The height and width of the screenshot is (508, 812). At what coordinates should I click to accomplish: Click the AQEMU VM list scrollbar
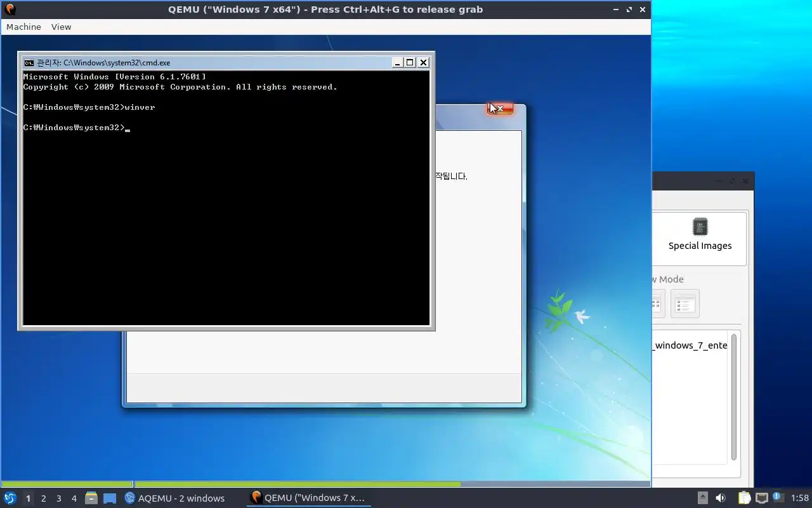click(x=734, y=397)
